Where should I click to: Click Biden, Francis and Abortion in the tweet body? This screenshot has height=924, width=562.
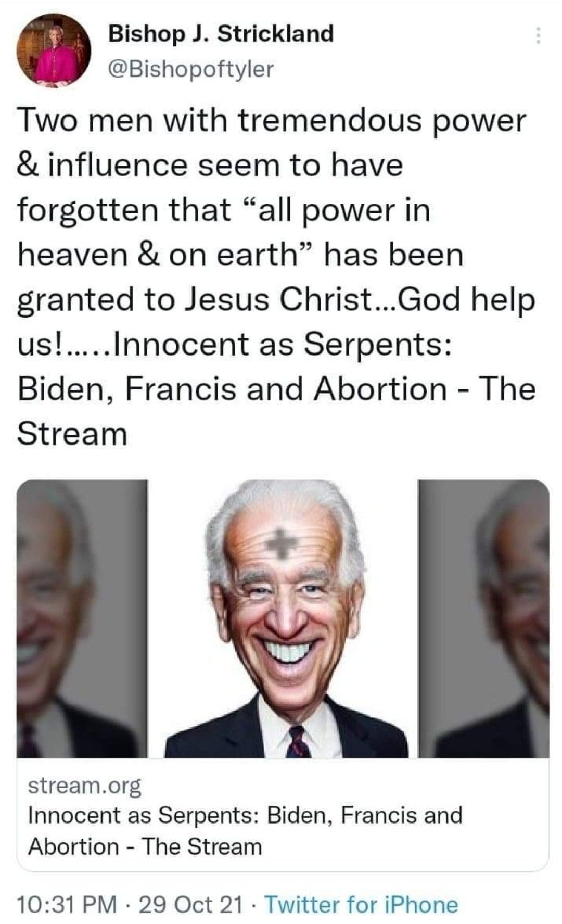tap(232, 389)
